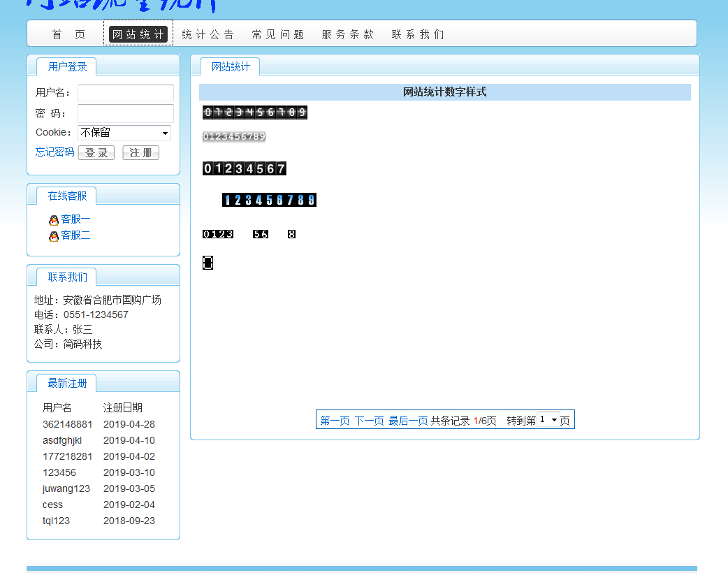Open the page number jump dropdown
This screenshot has height=573, width=728.
coord(548,420)
